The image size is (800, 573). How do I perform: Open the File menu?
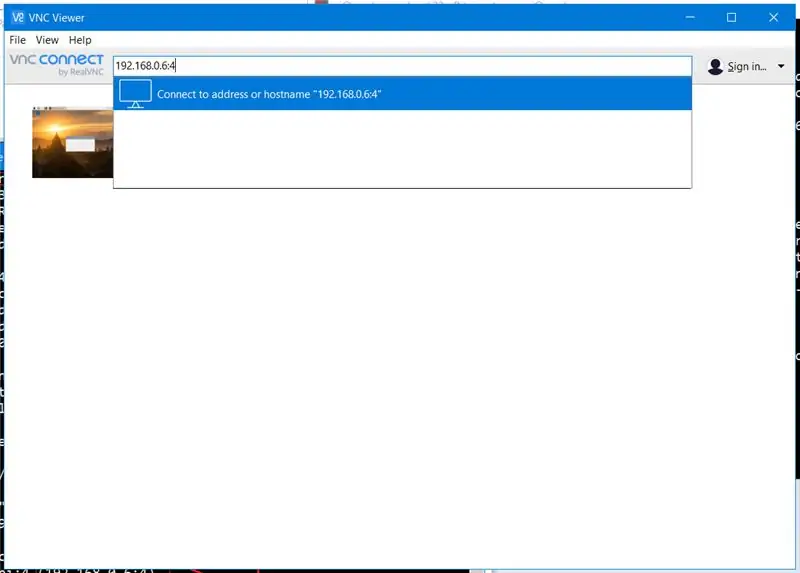[x=17, y=40]
